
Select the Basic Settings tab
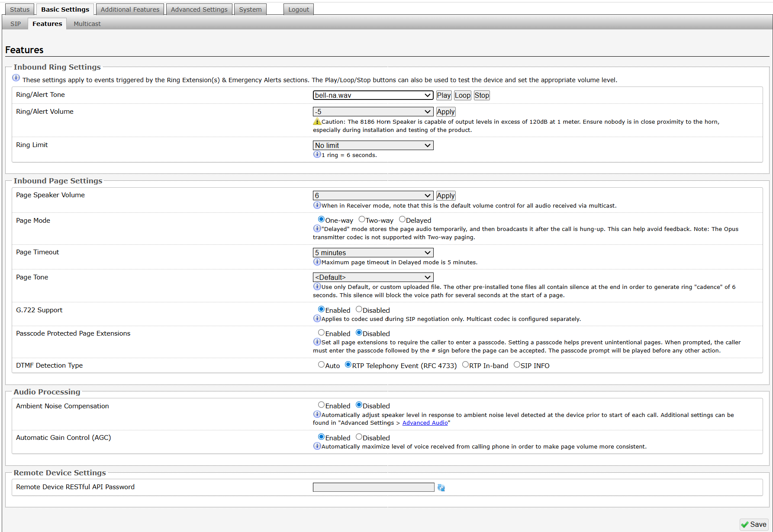(x=65, y=10)
